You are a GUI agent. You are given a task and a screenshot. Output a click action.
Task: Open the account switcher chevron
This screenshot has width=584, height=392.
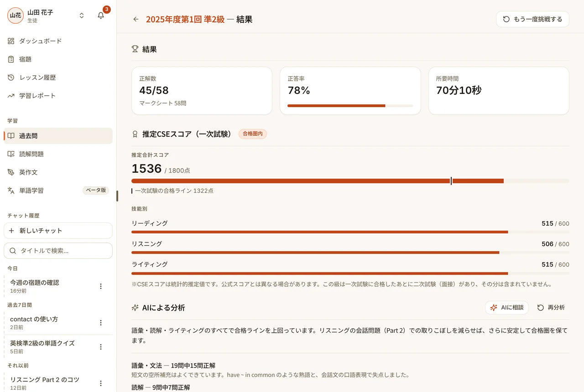(x=82, y=15)
